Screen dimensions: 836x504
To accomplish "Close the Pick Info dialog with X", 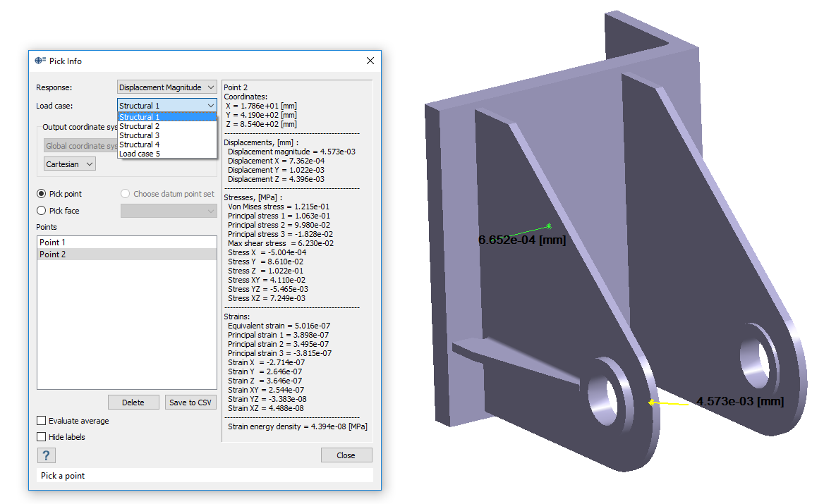I will [370, 61].
